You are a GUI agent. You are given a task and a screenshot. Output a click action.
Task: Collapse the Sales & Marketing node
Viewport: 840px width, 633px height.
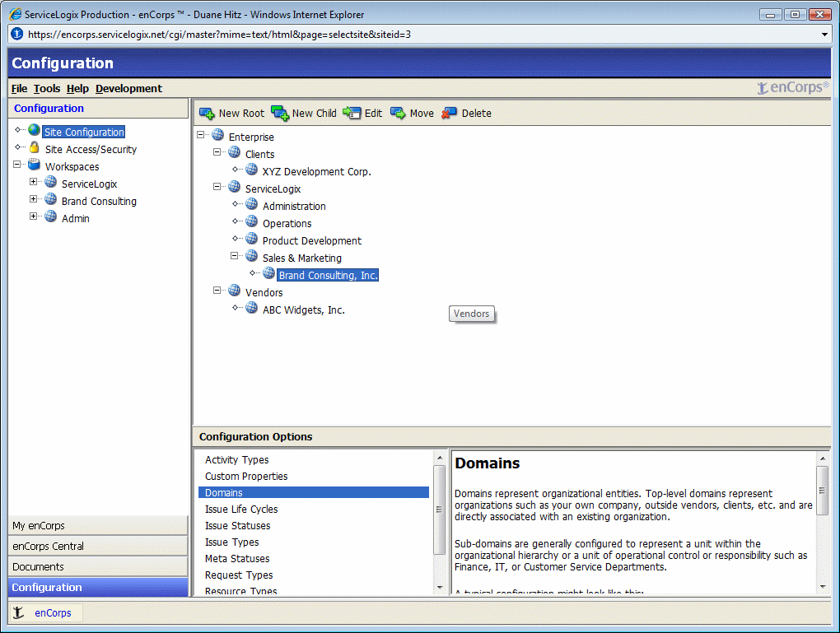(x=234, y=255)
